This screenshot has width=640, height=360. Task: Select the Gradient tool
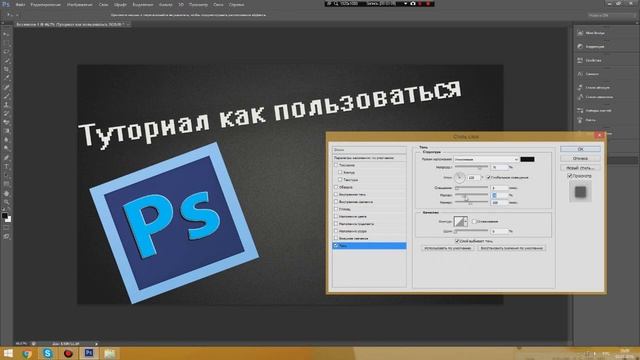pos(6,131)
